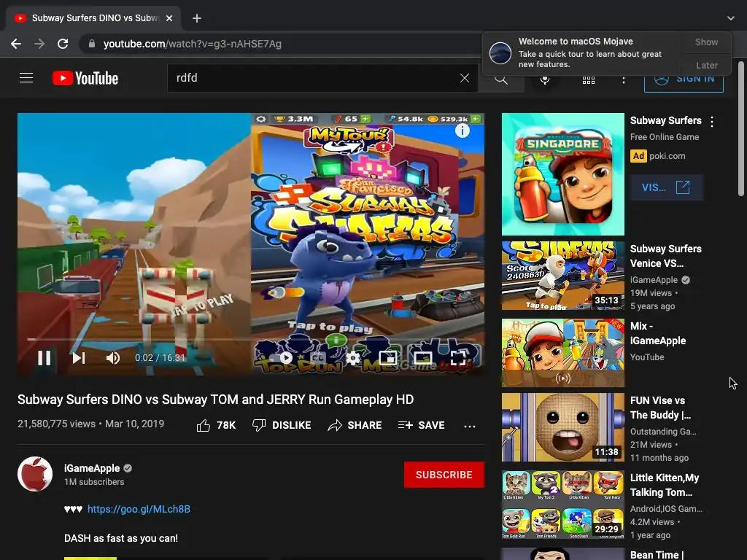Click the ad Visit site button

(666, 187)
